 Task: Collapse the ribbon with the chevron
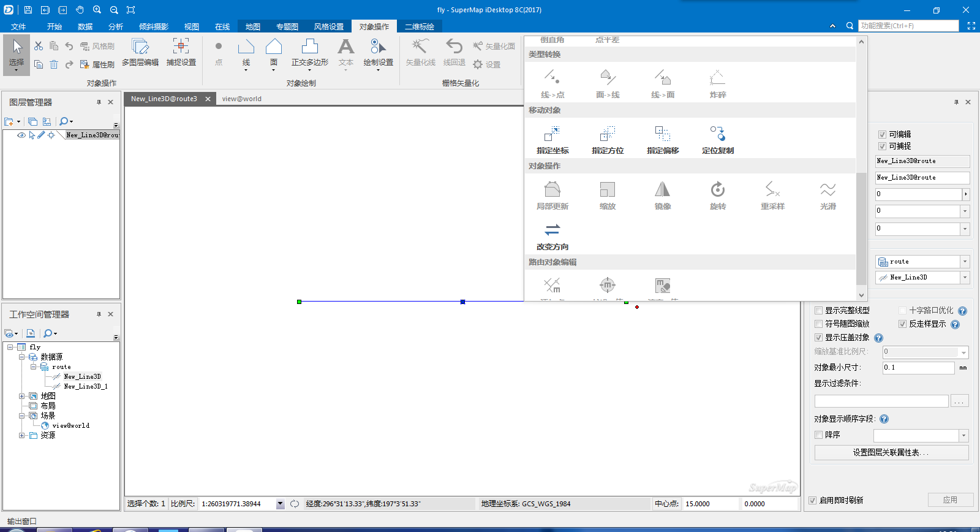(x=832, y=26)
